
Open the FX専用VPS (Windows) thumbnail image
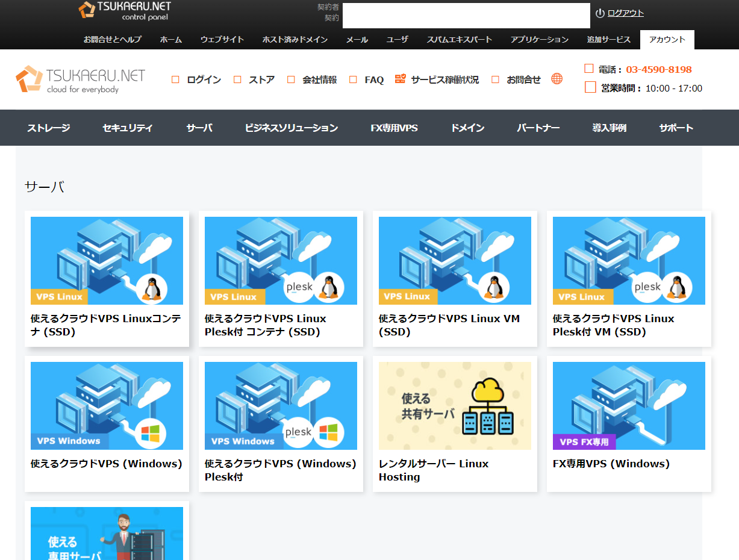click(x=629, y=406)
